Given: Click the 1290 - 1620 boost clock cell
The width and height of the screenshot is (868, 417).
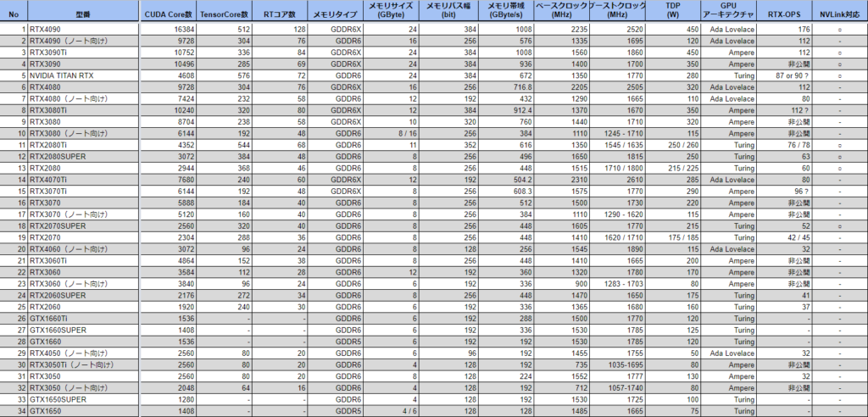Looking at the screenshot, I should (x=618, y=214).
